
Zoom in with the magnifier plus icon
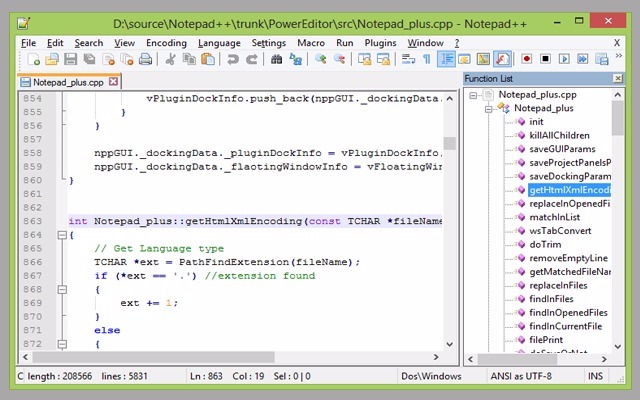click(320, 59)
